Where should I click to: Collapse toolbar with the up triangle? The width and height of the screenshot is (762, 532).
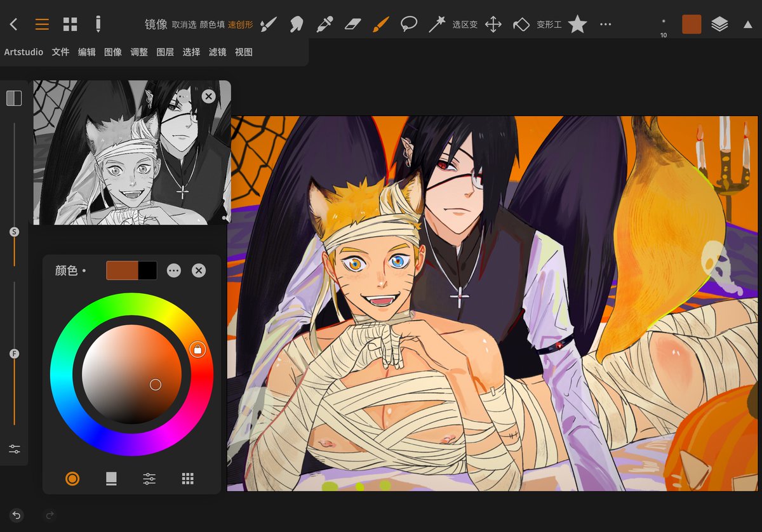tap(748, 25)
